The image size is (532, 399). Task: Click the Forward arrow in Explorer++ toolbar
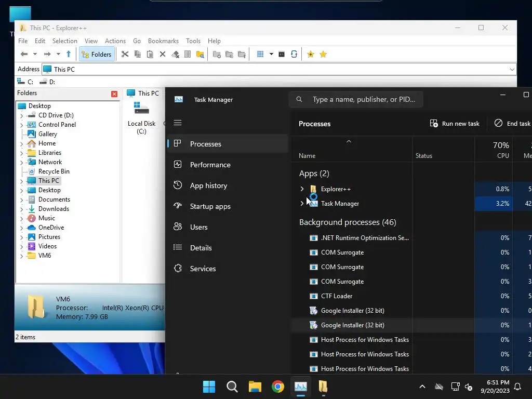47,54
